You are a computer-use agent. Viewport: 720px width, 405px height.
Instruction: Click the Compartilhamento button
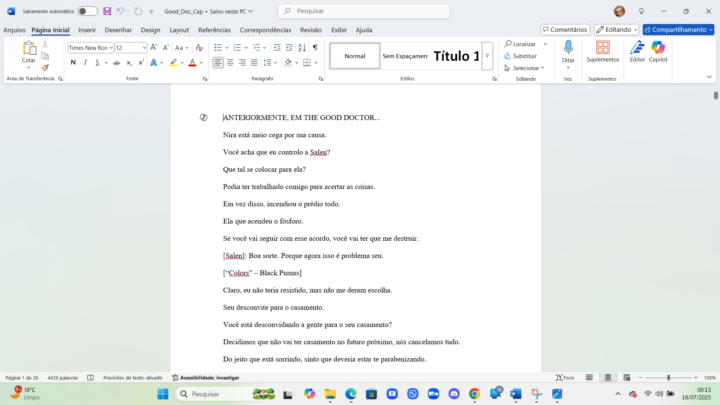[678, 29]
